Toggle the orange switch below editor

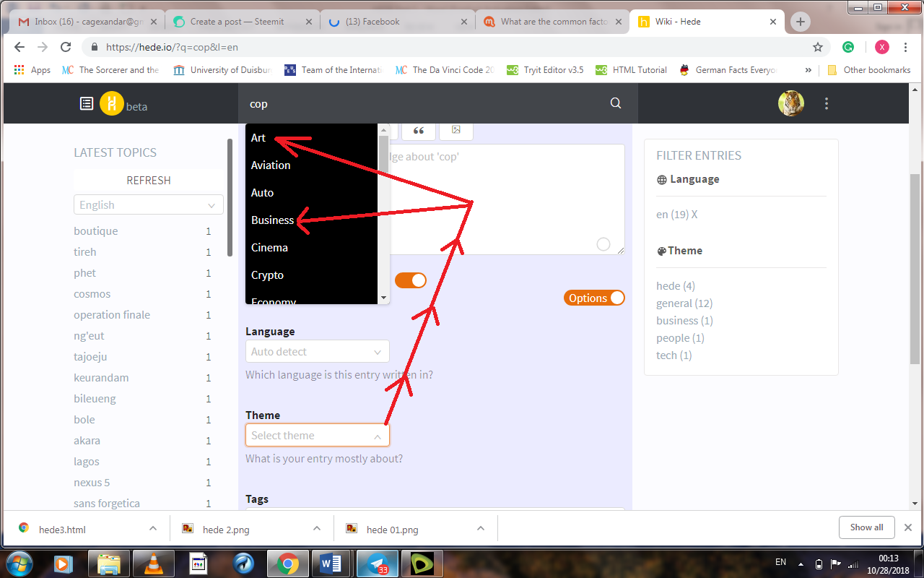[x=411, y=280]
